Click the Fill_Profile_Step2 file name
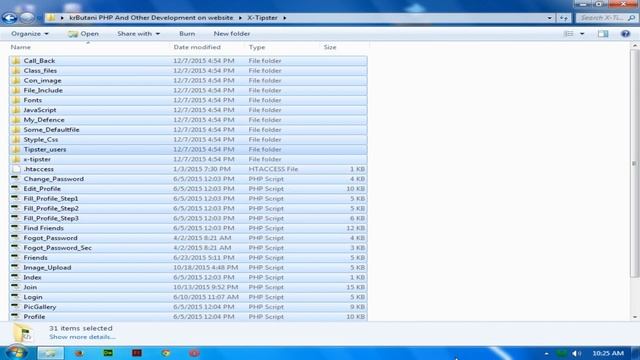 (51, 209)
